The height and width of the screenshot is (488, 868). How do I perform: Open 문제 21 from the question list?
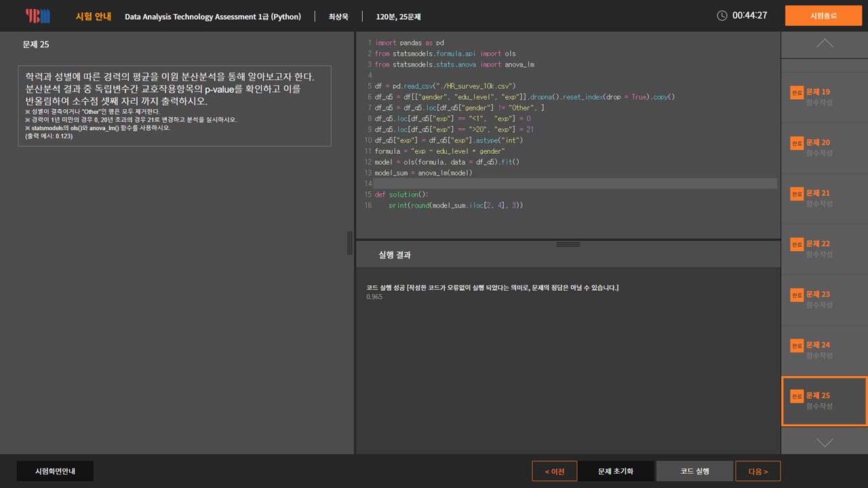point(825,199)
